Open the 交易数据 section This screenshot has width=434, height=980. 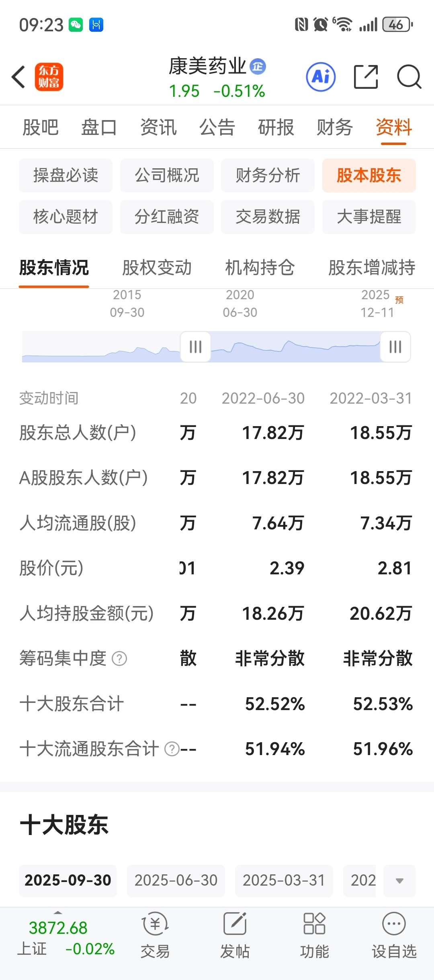tap(268, 217)
